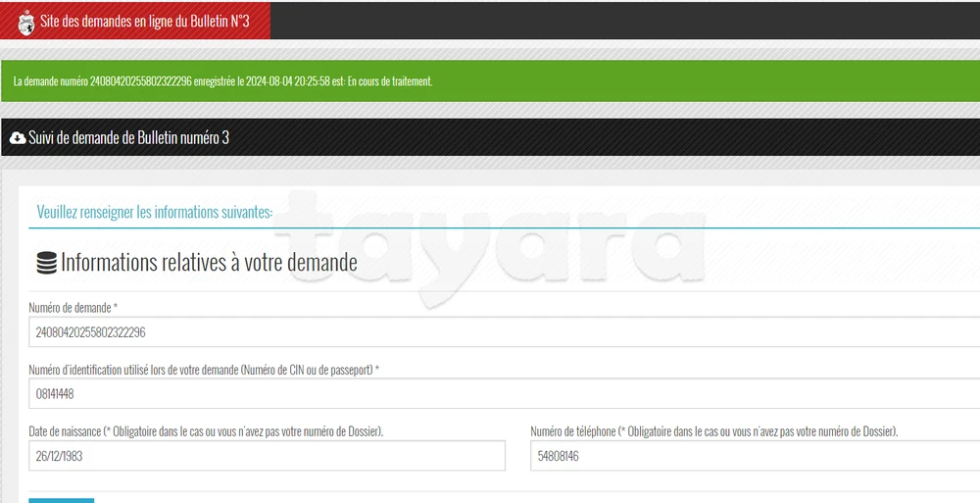Click the Numéro de demande label
This screenshot has height=503, width=980.
[x=73, y=308]
